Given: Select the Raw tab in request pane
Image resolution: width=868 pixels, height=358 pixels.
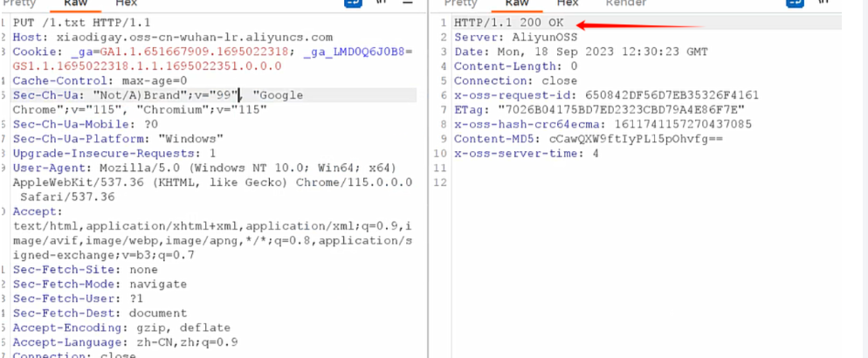Looking at the screenshot, I should [76, 3].
